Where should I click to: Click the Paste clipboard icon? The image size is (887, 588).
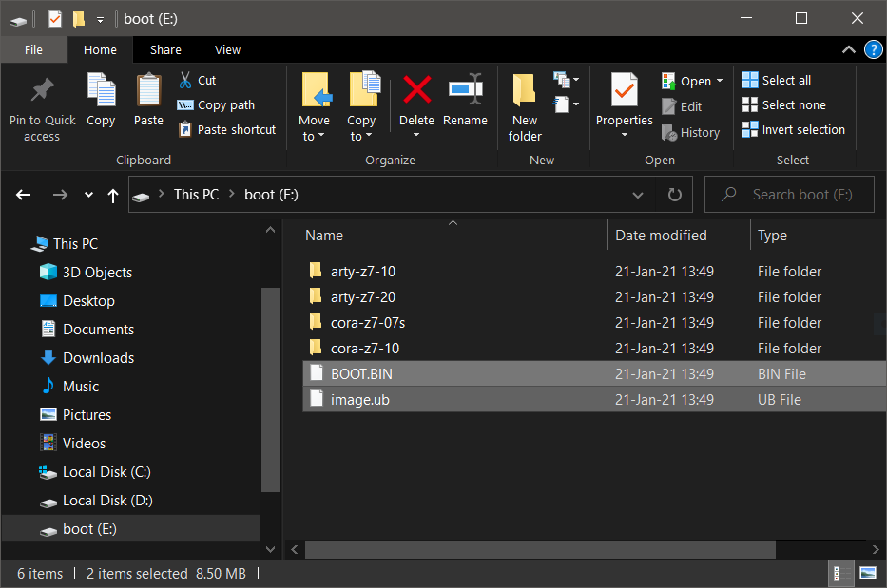[x=148, y=89]
